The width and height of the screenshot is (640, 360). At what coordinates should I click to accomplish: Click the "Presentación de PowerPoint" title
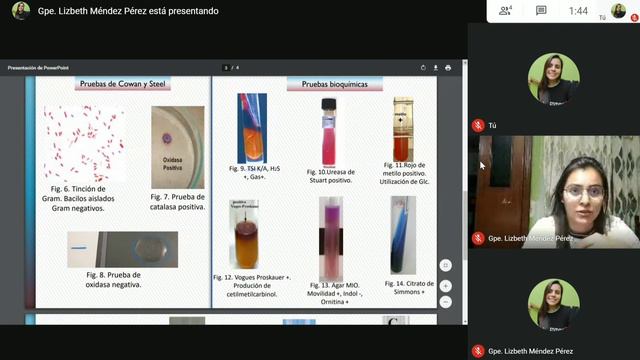(x=38, y=68)
